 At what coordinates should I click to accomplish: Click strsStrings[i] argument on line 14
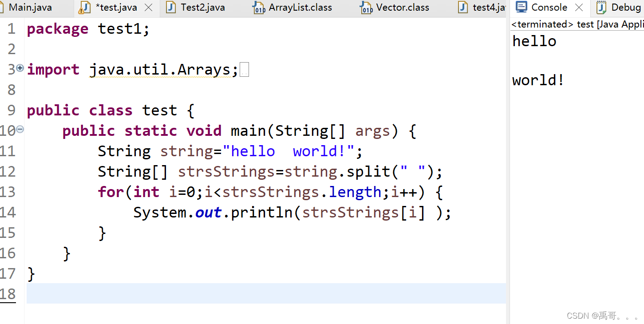[x=364, y=213]
